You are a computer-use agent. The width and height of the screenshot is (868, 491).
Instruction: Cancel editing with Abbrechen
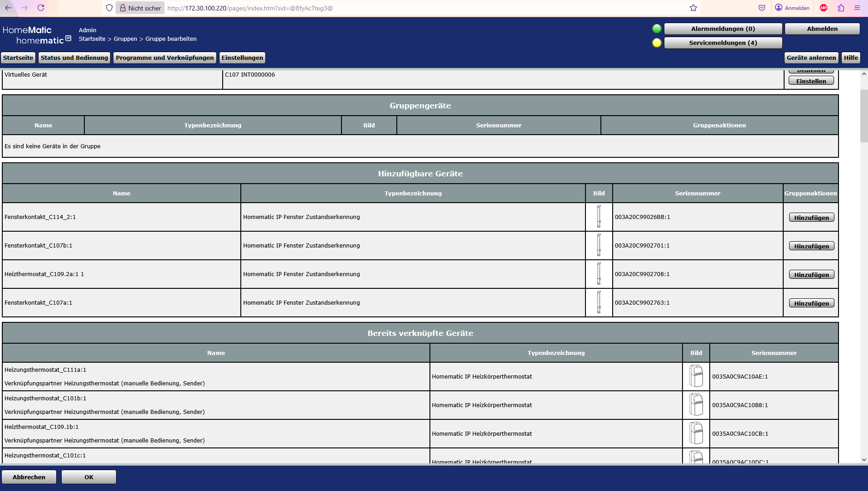coord(29,477)
